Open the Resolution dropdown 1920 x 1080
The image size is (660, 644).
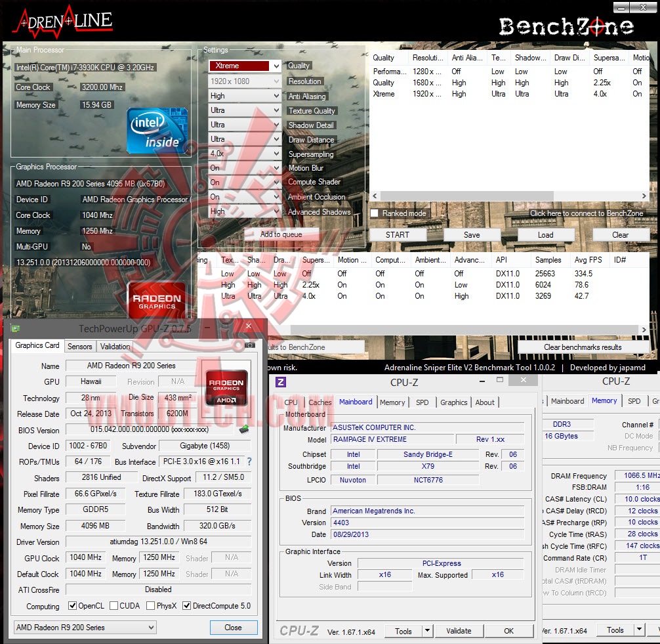click(245, 81)
